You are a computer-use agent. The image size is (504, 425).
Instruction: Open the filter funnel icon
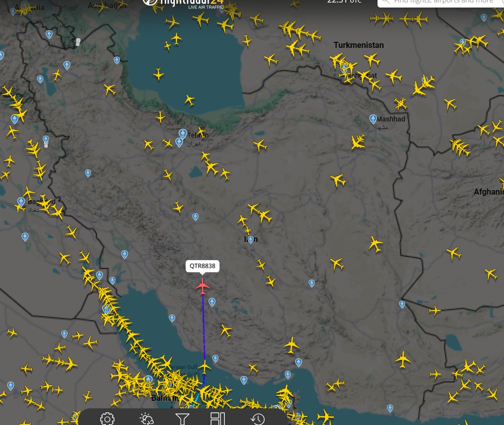(x=182, y=419)
